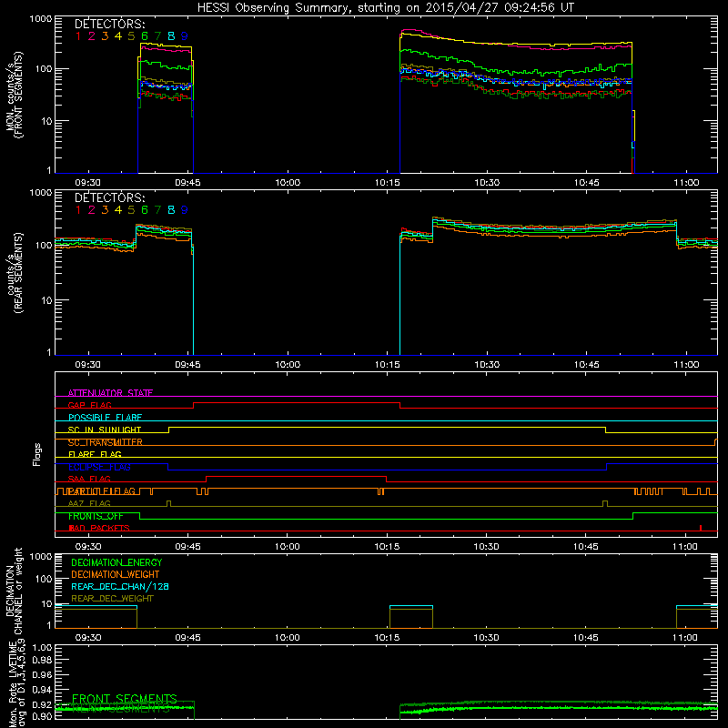Click the 1.00 value on livetime axis

(43, 648)
